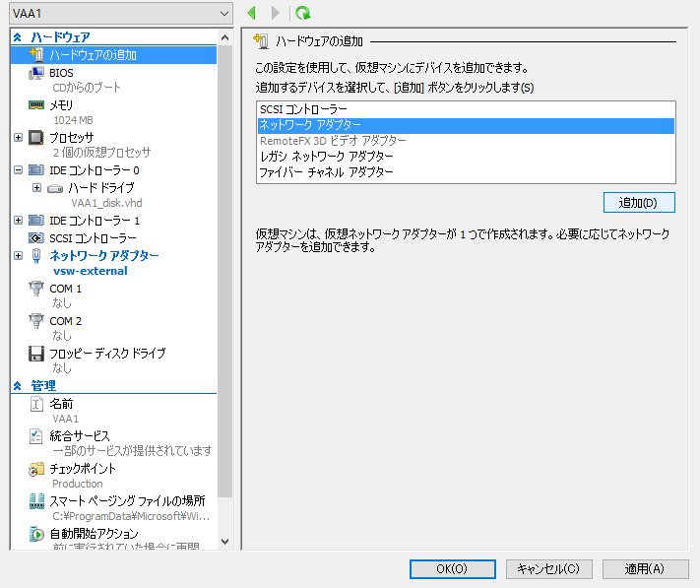Image resolution: width=700 pixels, height=588 pixels.
Task: Select ハードウェアの追加 in the tree
Action: click(x=114, y=55)
